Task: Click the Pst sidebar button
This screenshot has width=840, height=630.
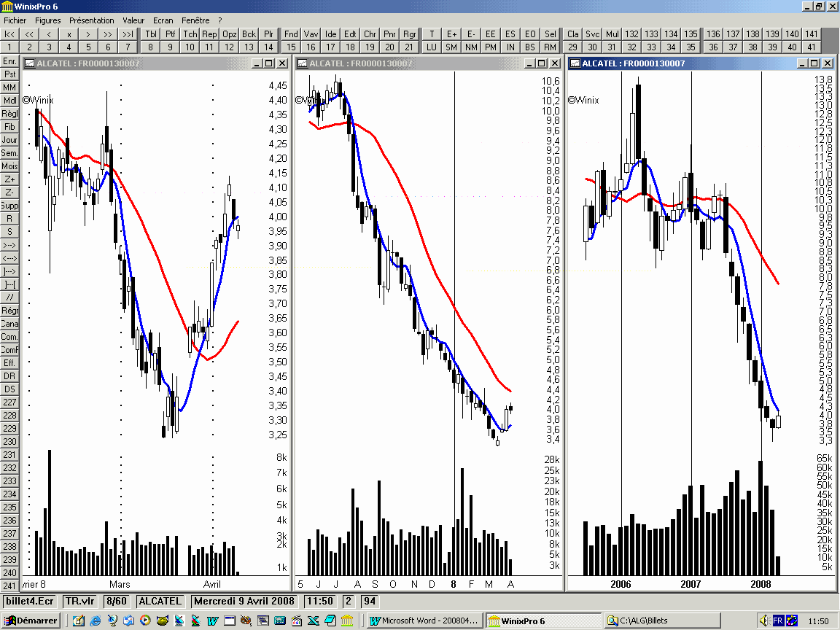Action: pos(9,74)
